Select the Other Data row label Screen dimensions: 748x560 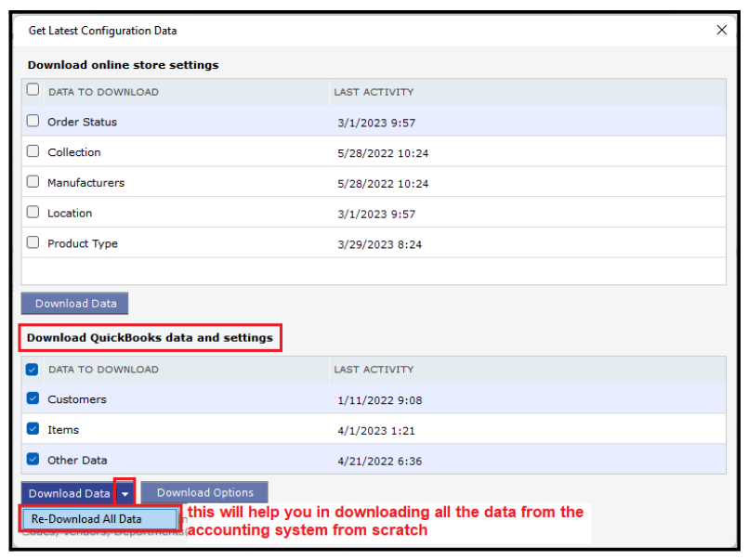click(77, 461)
